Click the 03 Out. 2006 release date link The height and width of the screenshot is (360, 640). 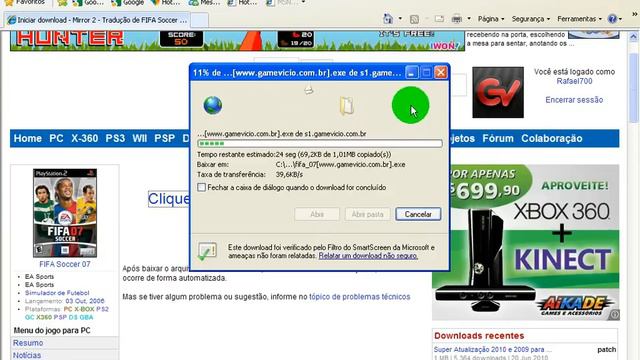tap(85, 301)
